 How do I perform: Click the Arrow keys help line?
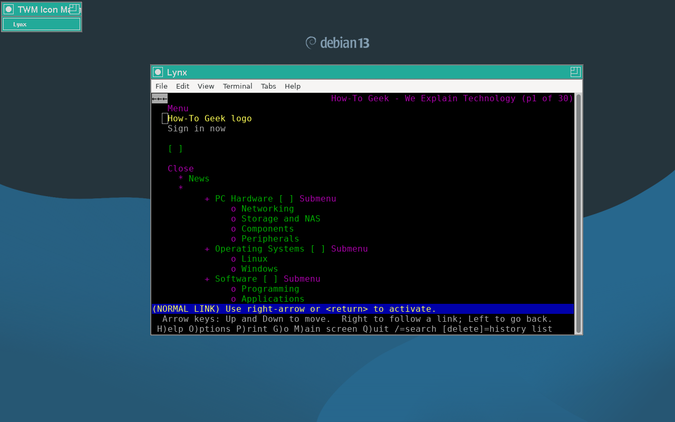pos(357,319)
